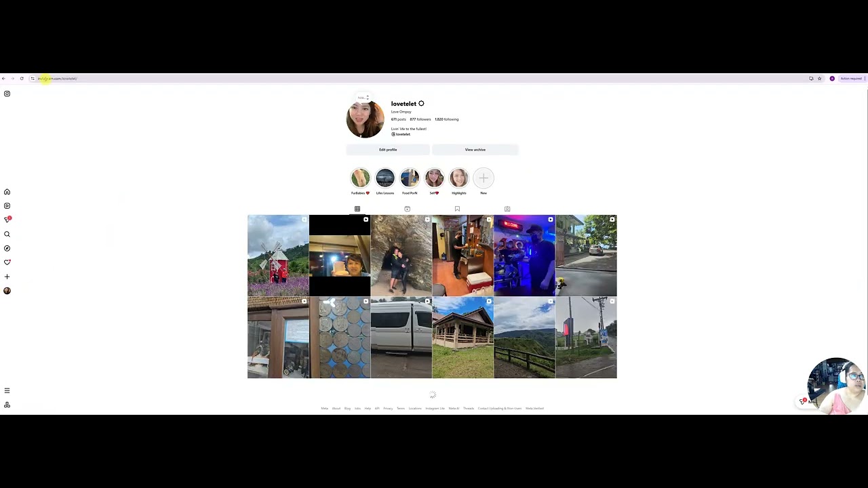Click install app icon in address bar
Image resolution: width=868 pixels, height=488 pixels.
coord(811,79)
